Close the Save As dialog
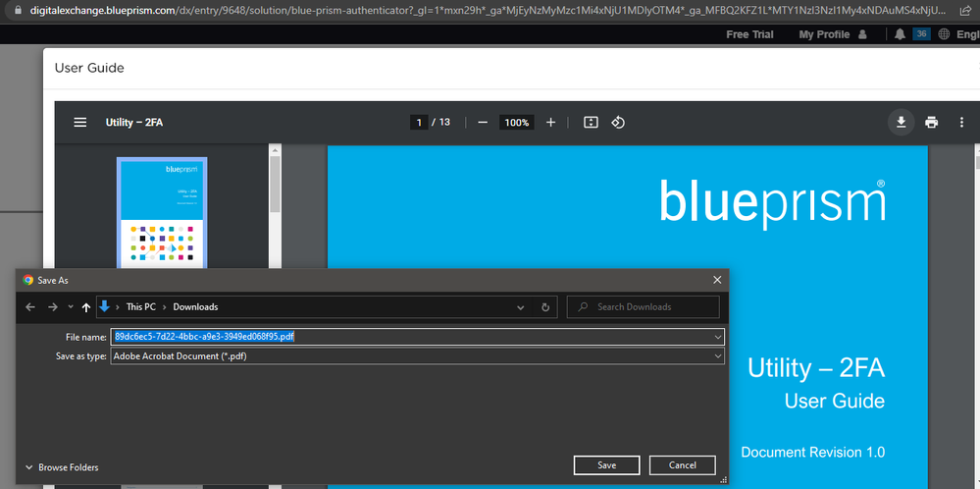 [x=717, y=280]
